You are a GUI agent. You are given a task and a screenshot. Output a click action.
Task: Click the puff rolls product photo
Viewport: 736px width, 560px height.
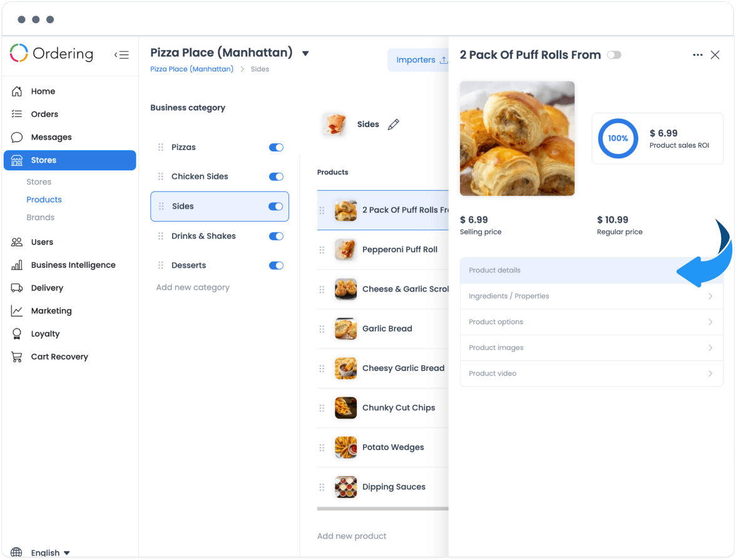point(517,138)
